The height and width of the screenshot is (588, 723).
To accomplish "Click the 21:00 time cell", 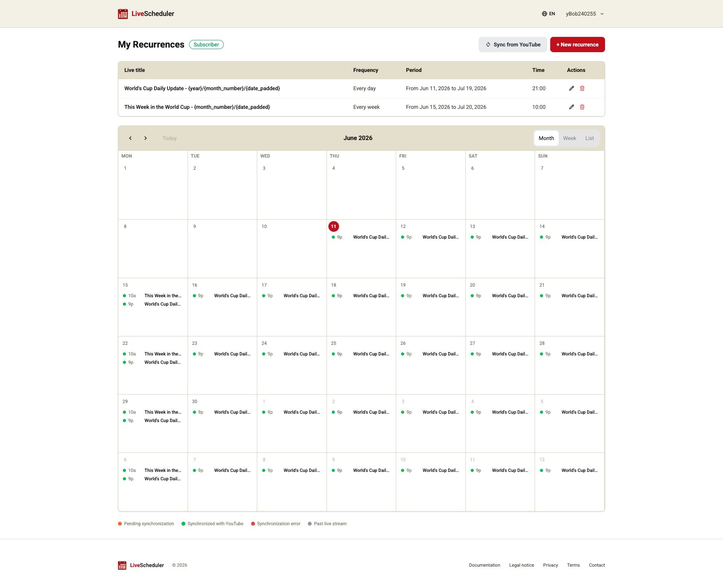I will [x=539, y=88].
